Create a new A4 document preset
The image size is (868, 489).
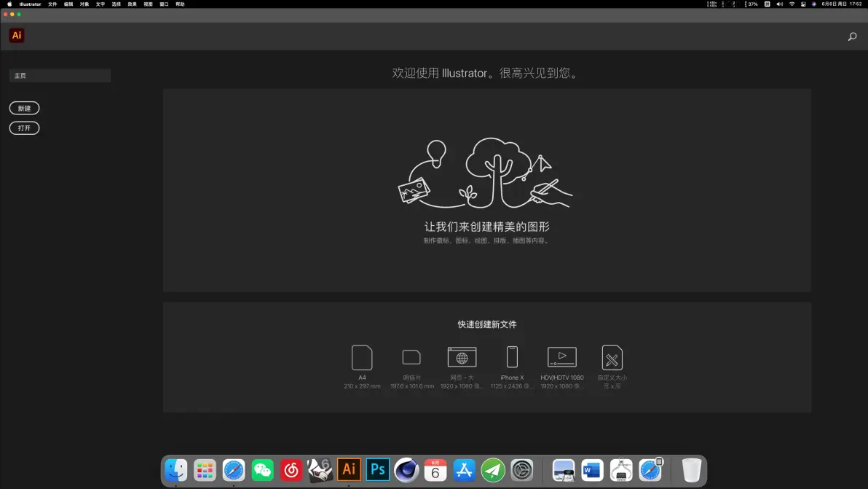(x=362, y=367)
